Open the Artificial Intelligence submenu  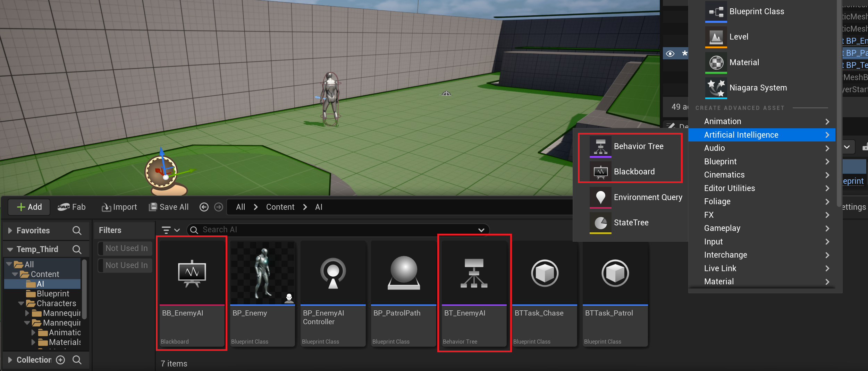click(762, 135)
